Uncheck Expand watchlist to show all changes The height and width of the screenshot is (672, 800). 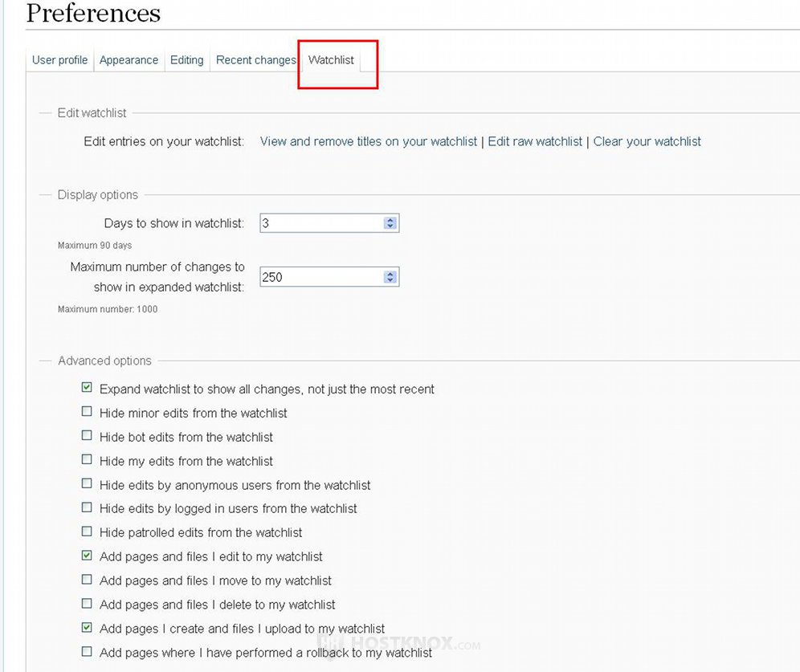pyautogui.click(x=87, y=388)
